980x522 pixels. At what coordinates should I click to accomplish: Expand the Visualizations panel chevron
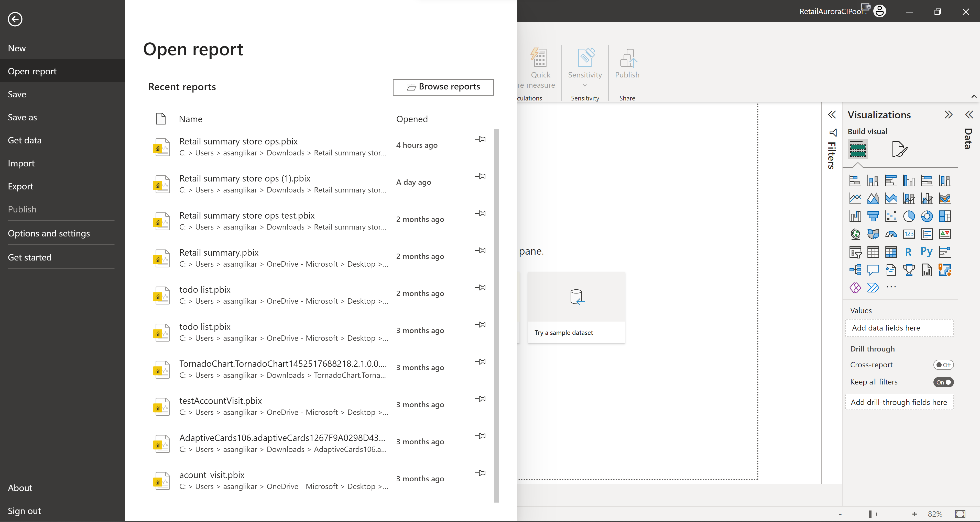[x=948, y=115]
